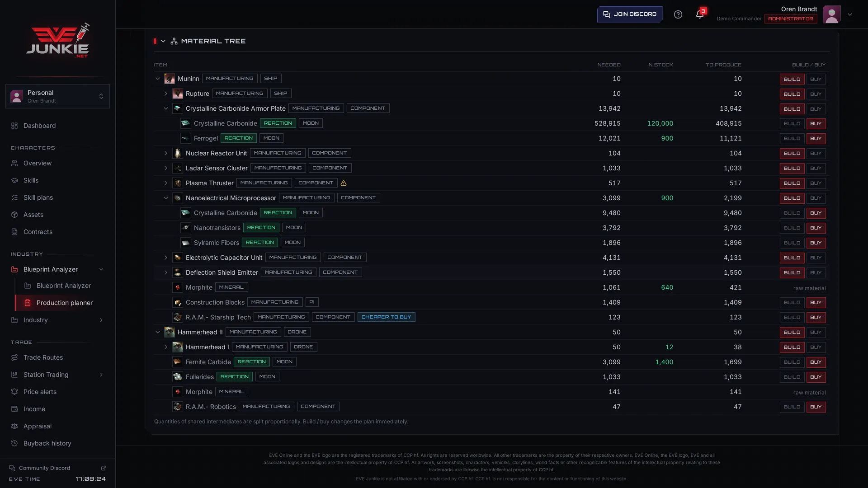The width and height of the screenshot is (868, 488).
Task: Set R.A.M.- Starship Tech to Build
Action: tap(792, 318)
